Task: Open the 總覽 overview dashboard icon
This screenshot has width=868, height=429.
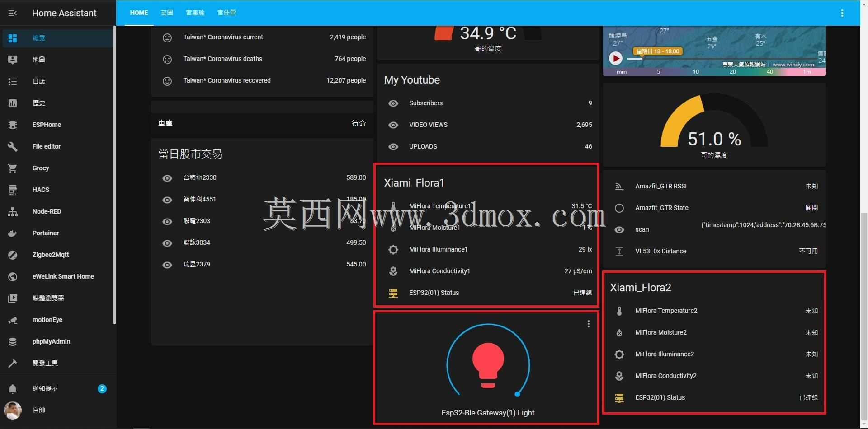Action: [13, 38]
